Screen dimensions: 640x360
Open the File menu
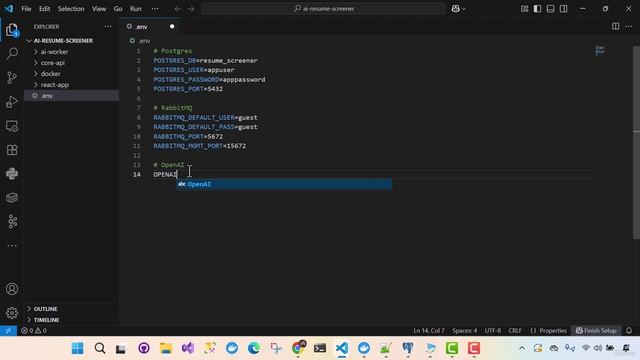pos(26,9)
